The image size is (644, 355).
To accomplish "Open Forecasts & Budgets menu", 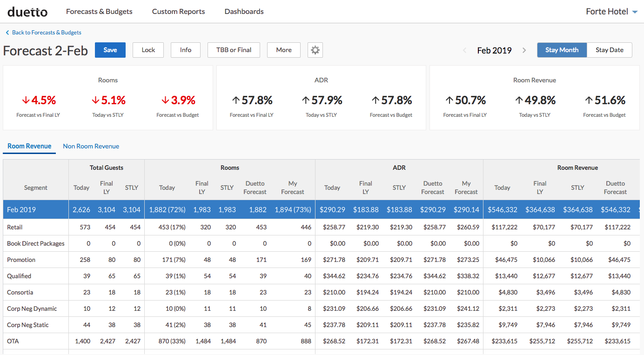I will click(99, 12).
